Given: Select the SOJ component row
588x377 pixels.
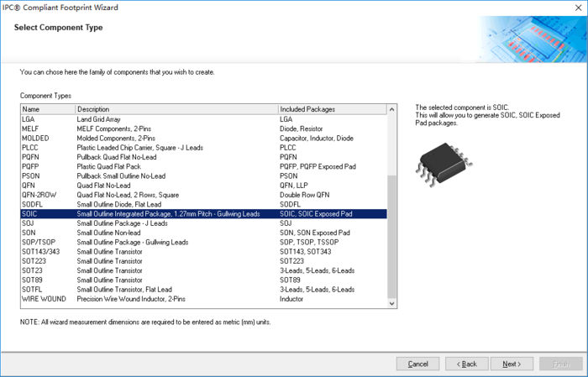Looking at the screenshot, I should coord(203,223).
